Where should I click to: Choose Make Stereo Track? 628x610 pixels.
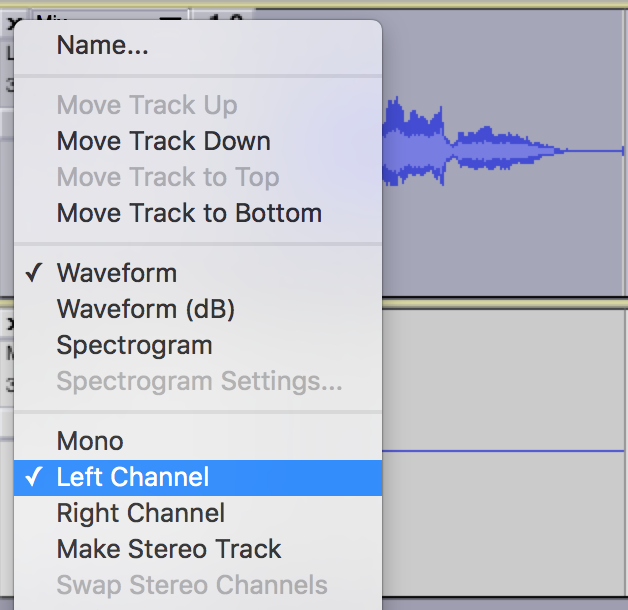[169, 549]
